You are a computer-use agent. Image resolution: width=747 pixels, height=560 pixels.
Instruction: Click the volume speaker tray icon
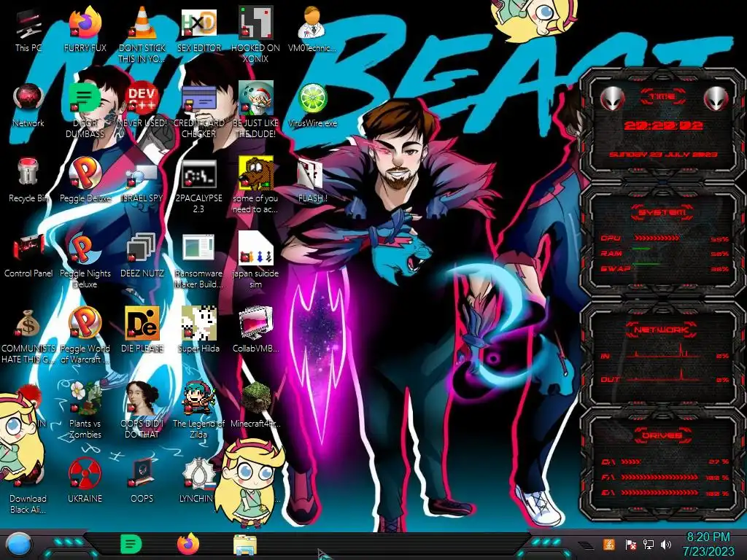coord(666,545)
